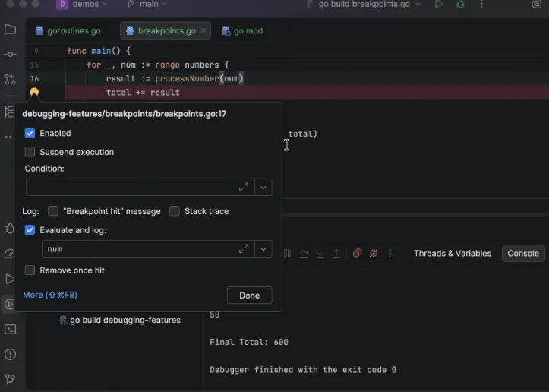The height and width of the screenshot is (392, 549).
Task: Click the breakpoint marker on line 17
Action: [x=34, y=92]
